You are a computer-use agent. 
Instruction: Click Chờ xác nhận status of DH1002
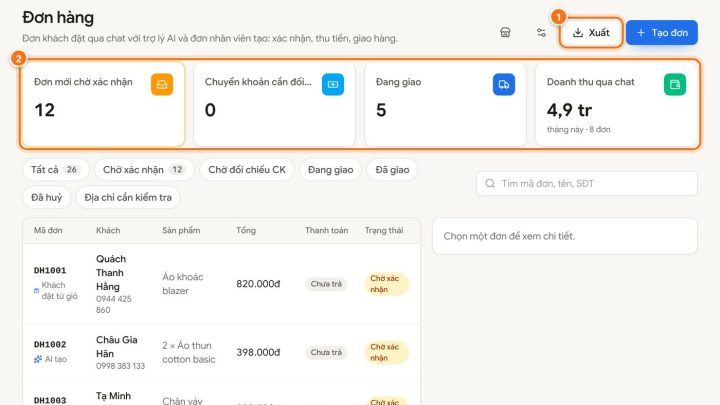[x=386, y=352]
